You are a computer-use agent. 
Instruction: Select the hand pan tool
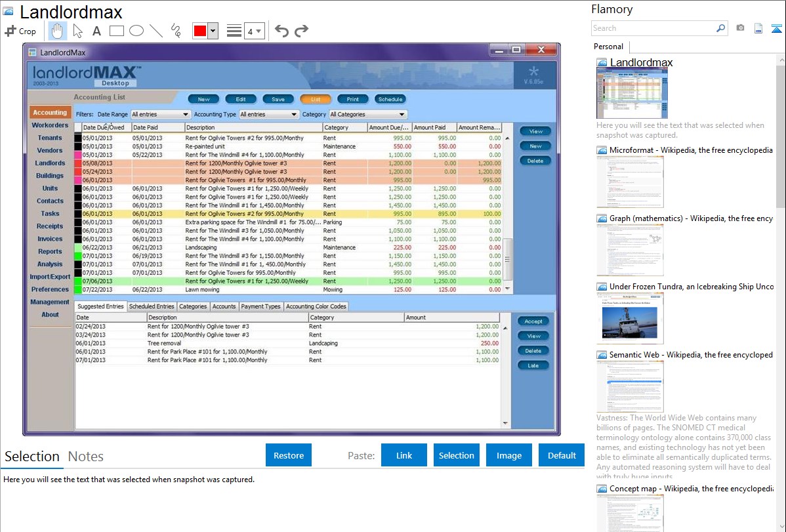click(x=57, y=31)
